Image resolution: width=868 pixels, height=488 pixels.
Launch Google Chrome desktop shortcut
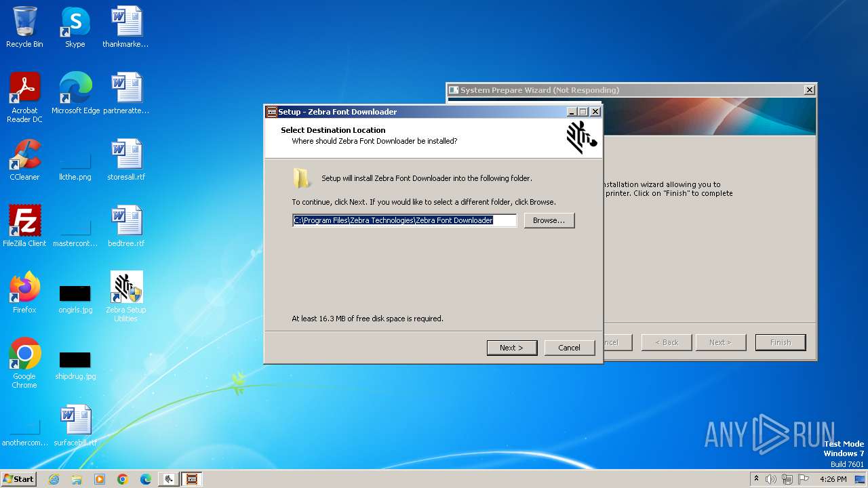(24, 363)
